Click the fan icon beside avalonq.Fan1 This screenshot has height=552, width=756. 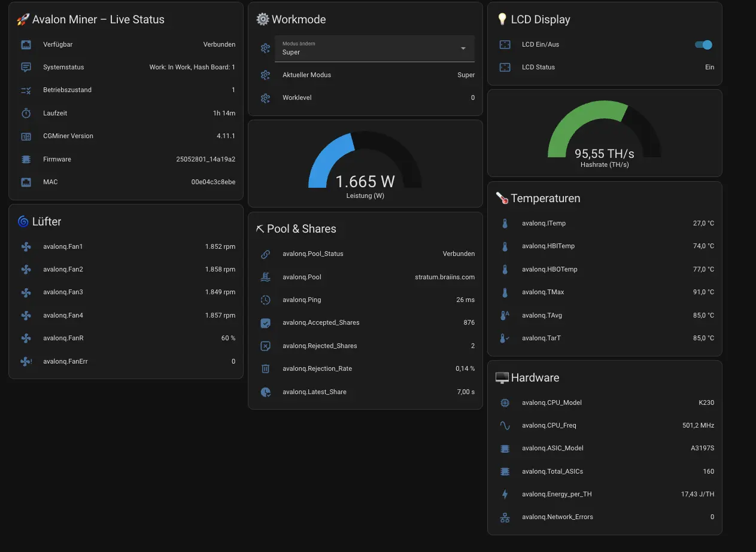(x=26, y=246)
